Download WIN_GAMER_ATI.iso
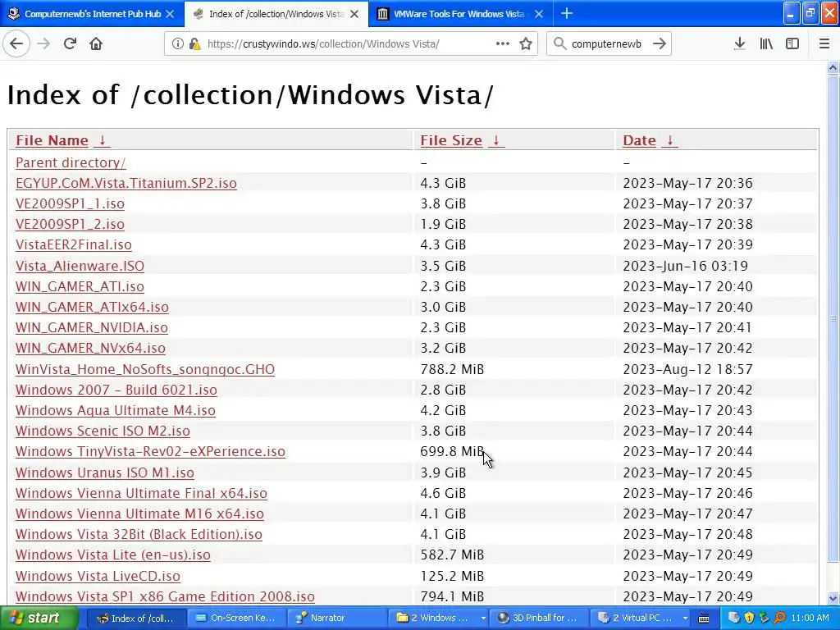Image resolution: width=840 pixels, height=630 pixels. (x=80, y=286)
